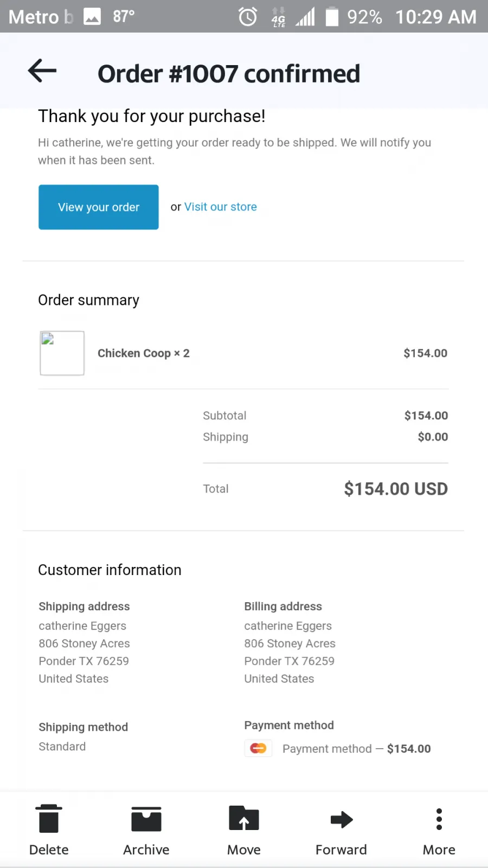Select the Chicken Coop × 2 item text
This screenshot has width=488, height=868.
[x=144, y=353]
